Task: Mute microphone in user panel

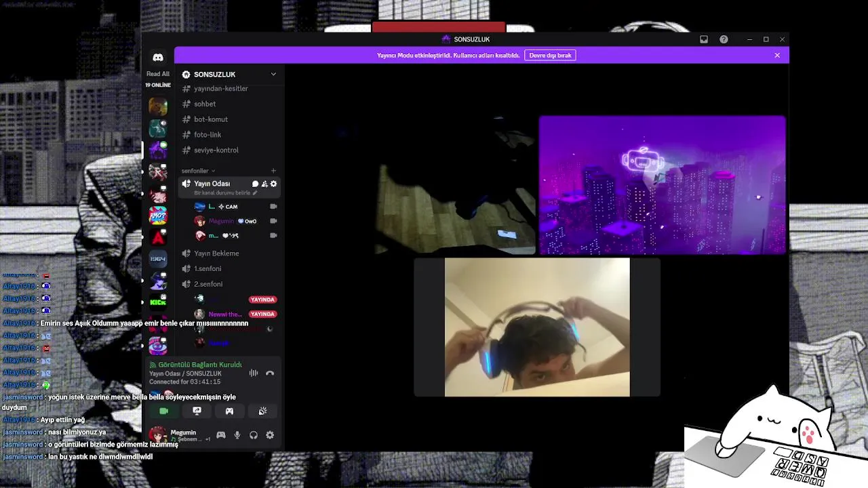Action: [x=237, y=435]
